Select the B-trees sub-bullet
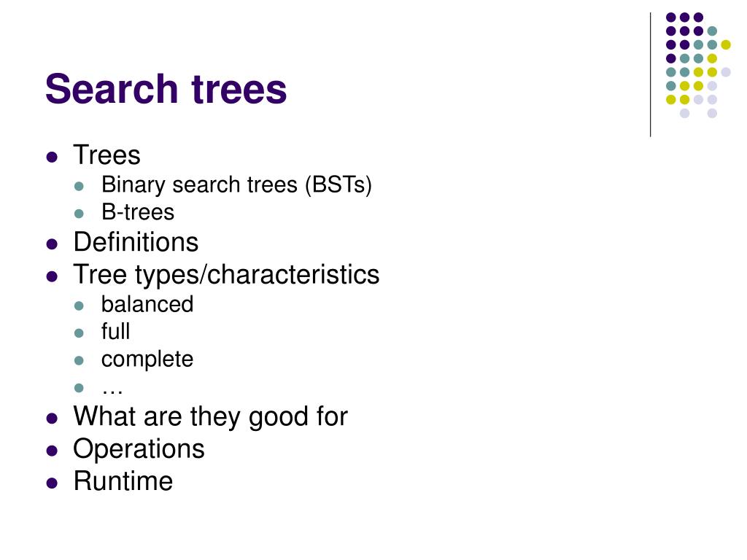 pyautogui.click(x=138, y=212)
